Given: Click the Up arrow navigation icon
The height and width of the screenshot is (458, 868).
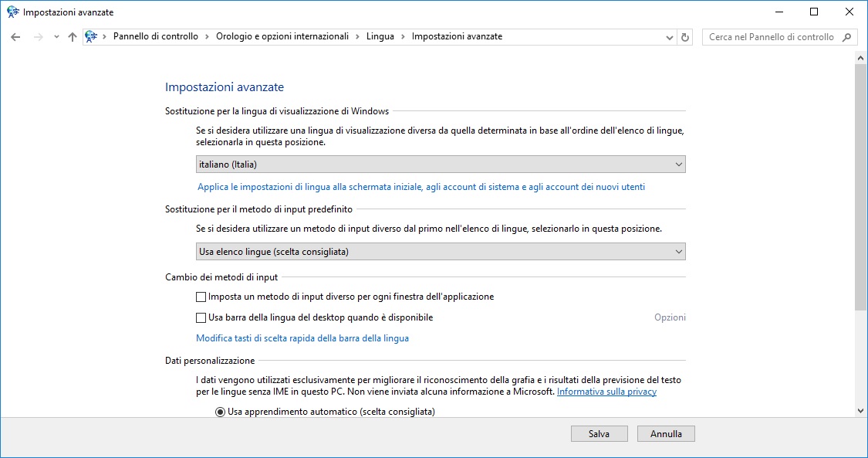Looking at the screenshot, I should 73,37.
